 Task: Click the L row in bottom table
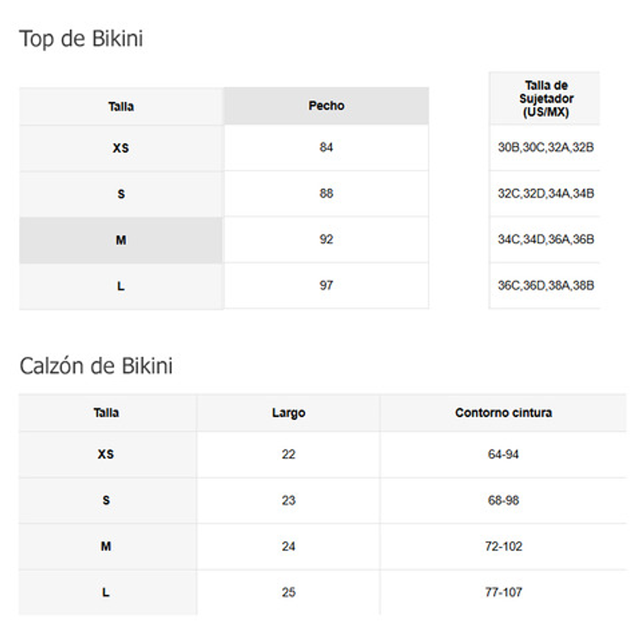106,593
